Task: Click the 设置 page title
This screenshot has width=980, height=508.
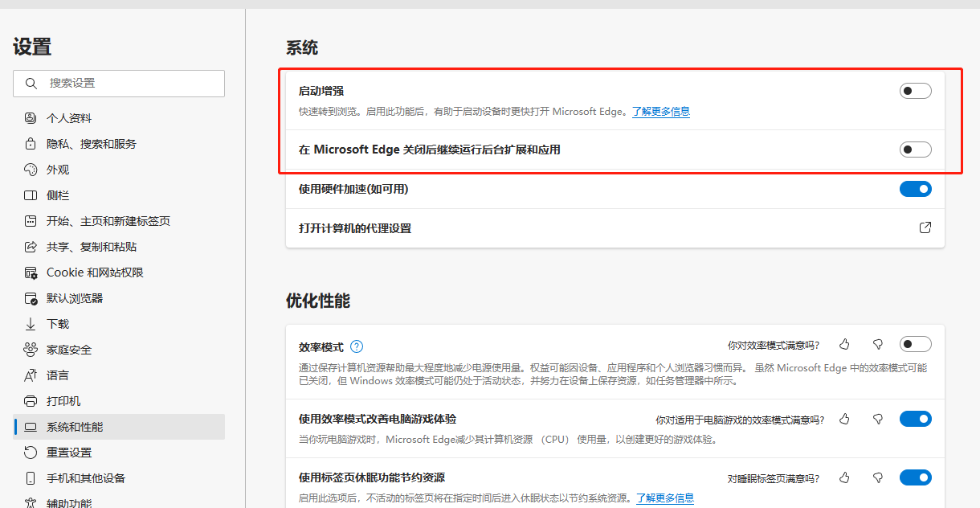Action: click(32, 47)
